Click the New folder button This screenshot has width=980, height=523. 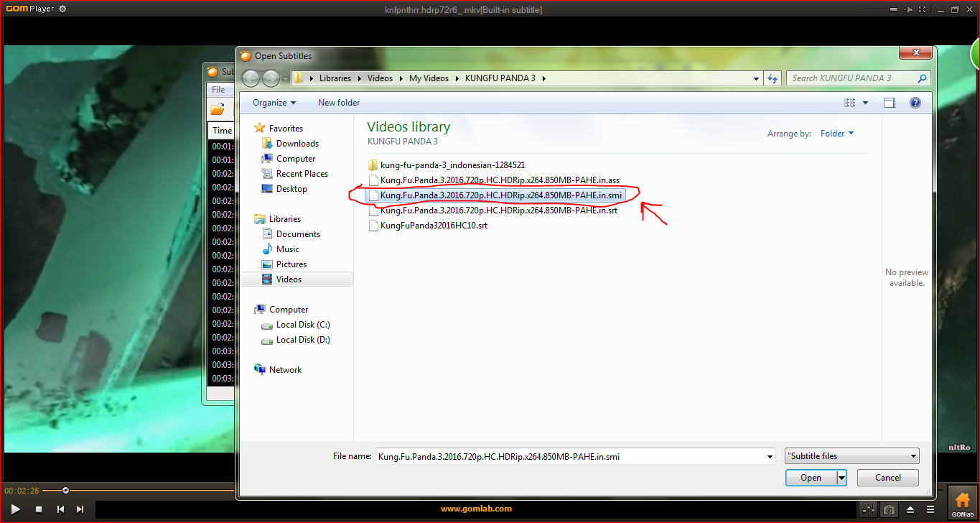[x=339, y=103]
